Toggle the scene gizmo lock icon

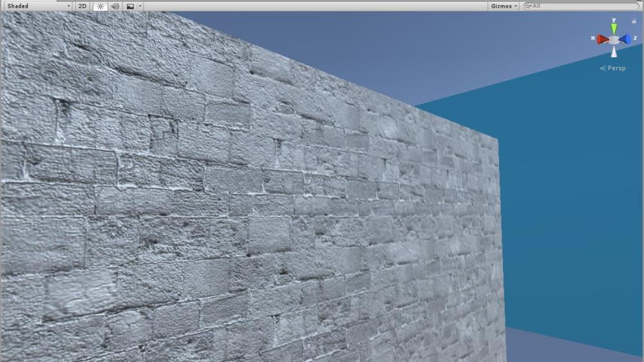(x=634, y=21)
